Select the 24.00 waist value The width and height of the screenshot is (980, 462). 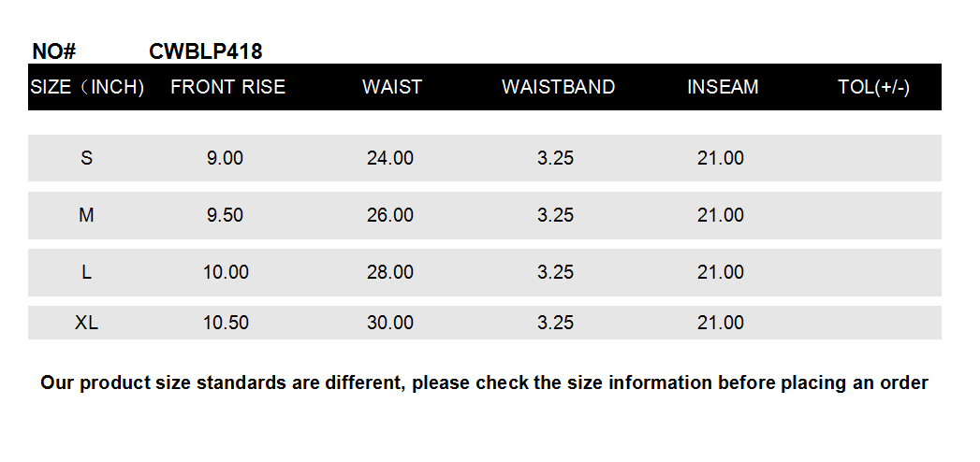(390, 158)
